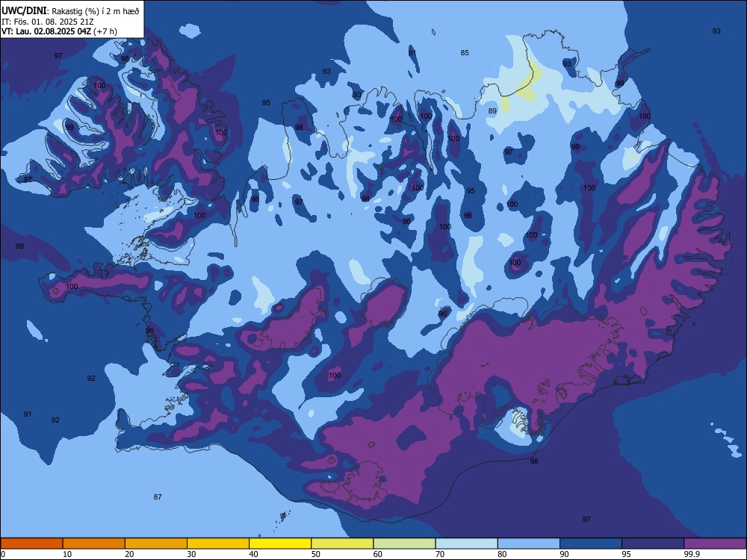Click the dark orange 0–10 legend swatch
Screen dimensions: 747x560
pyautogui.click(x=31, y=544)
